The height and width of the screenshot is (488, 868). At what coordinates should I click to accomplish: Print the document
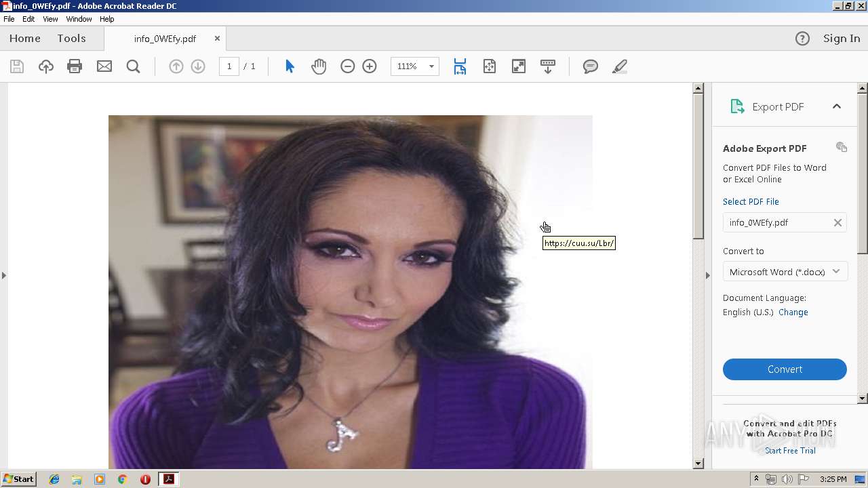75,66
